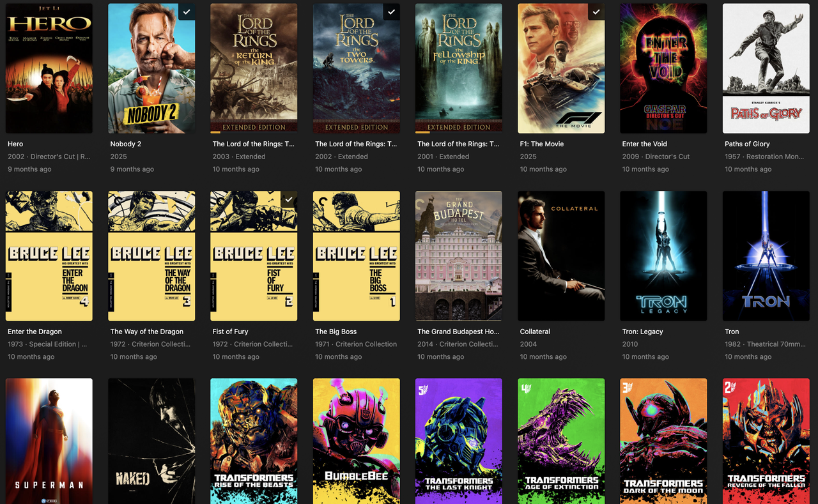
Task: Select the Bumblebee poster
Action: click(x=357, y=441)
